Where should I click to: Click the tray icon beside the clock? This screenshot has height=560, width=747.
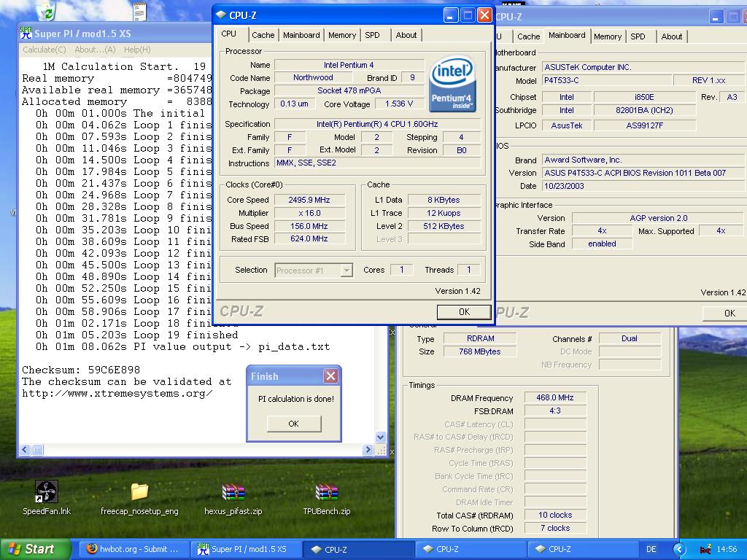(x=705, y=549)
